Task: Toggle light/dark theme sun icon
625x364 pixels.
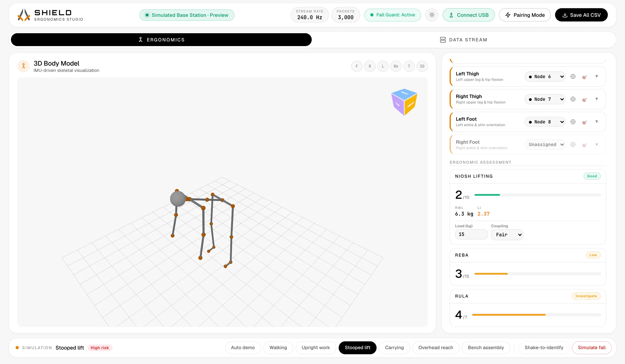Action: (x=432, y=15)
